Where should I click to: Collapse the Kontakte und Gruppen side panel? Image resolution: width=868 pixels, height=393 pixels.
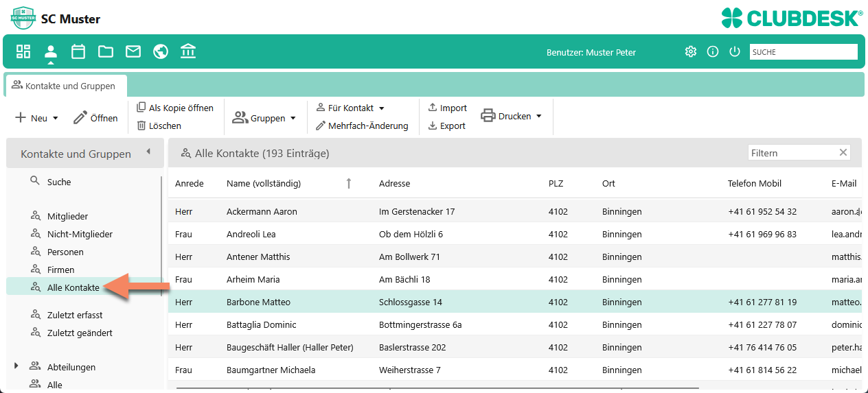148,152
